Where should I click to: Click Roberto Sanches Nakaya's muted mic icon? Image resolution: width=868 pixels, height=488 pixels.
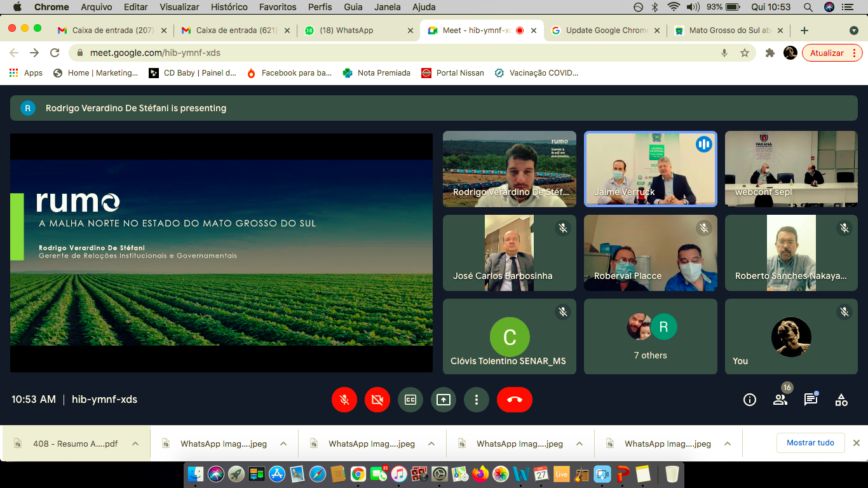pyautogui.click(x=844, y=227)
